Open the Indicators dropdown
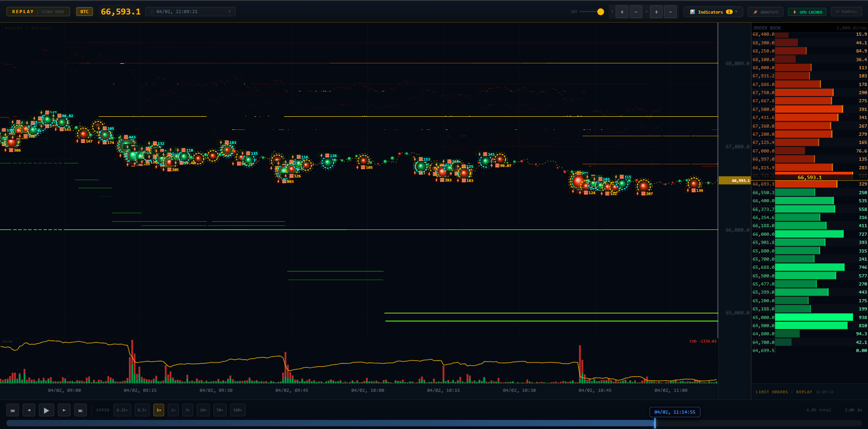Screen dimensions: 868x429 coord(713,12)
